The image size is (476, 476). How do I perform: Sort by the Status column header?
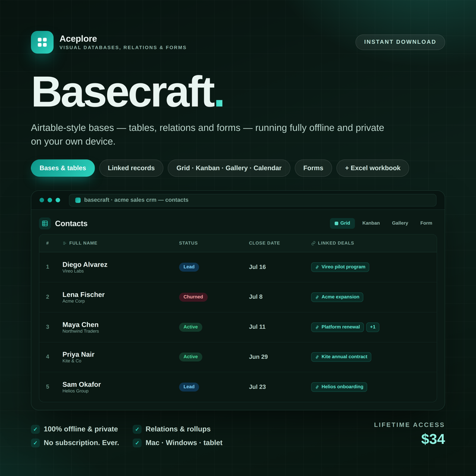pos(188,243)
